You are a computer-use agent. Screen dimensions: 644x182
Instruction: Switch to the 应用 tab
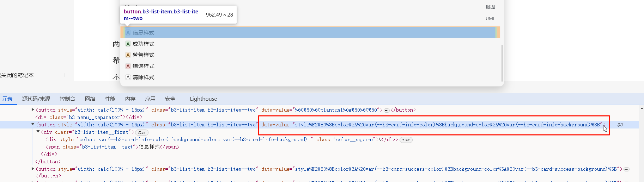pyautogui.click(x=150, y=99)
